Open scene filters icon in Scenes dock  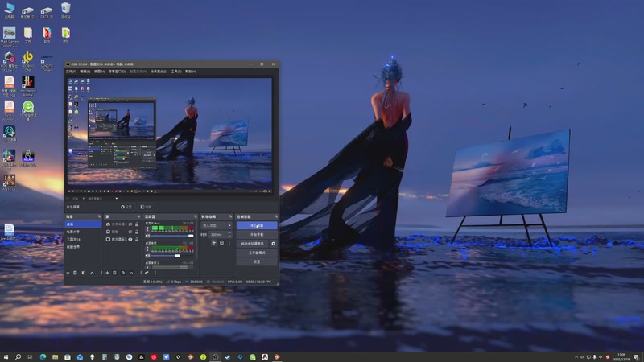84,273
